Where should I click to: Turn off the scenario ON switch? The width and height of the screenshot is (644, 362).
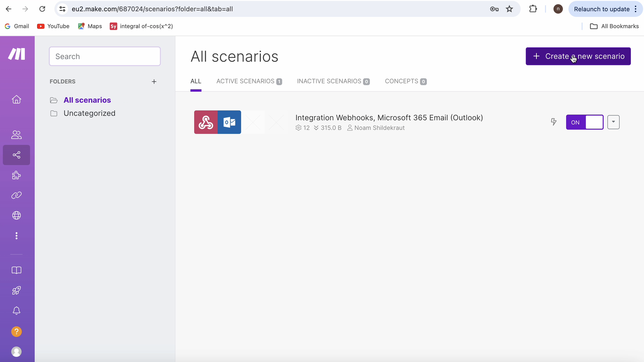[585, 122]
